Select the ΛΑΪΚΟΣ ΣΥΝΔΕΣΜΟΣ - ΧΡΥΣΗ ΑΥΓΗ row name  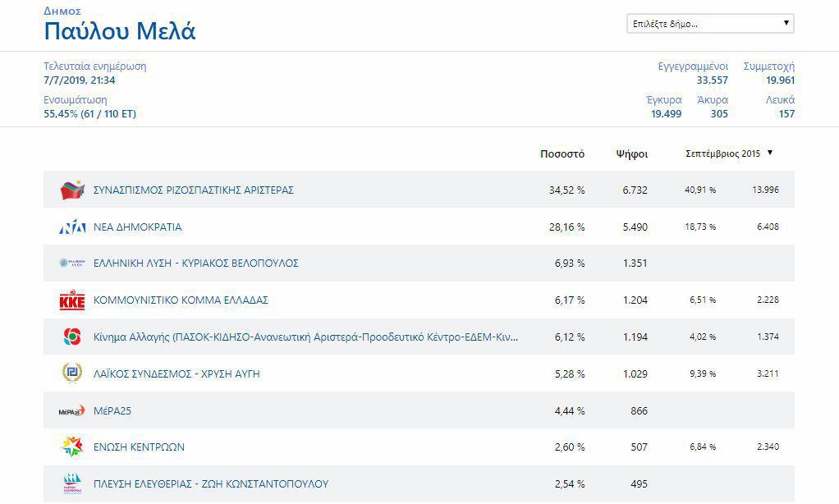pos(177,373)
